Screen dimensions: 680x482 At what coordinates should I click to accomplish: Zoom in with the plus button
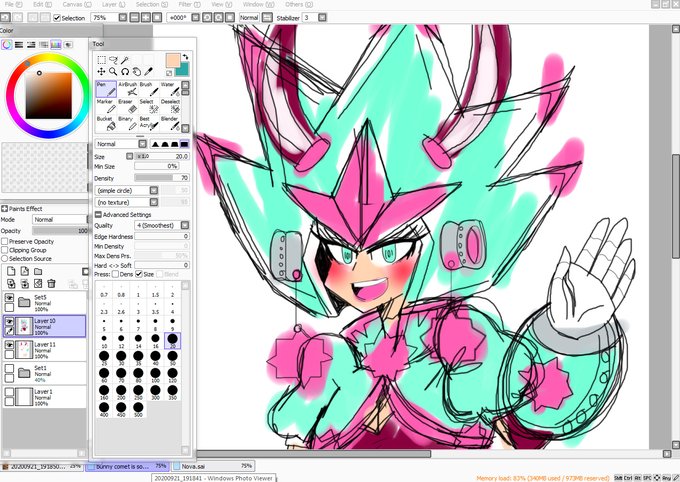pos(146,18)
